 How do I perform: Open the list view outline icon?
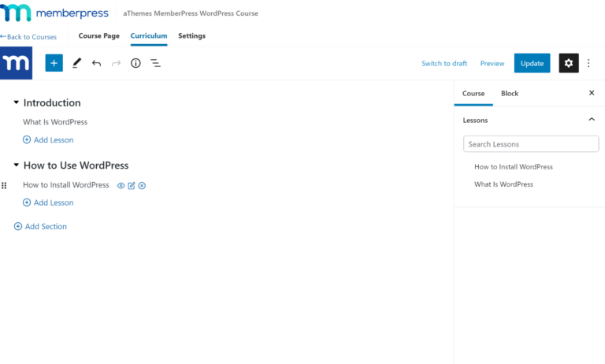pos(155,63)
